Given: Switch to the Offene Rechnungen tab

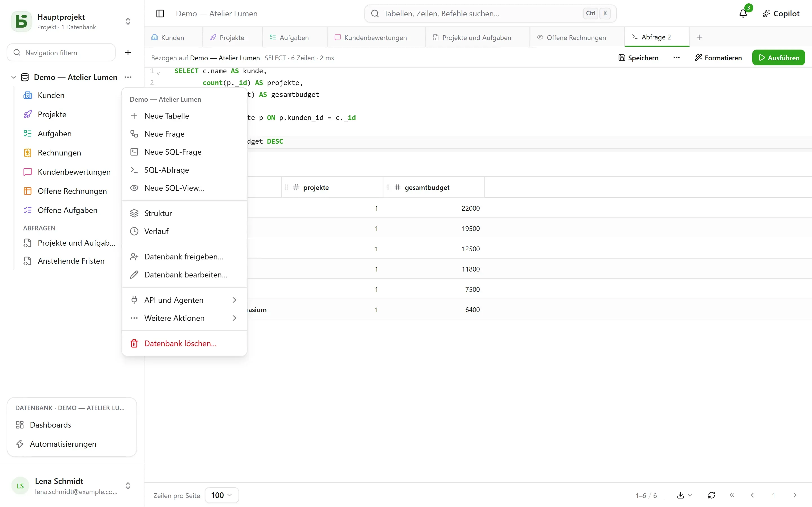Looking at the screenshot, I should pyautogui.click(x=576, y=37).
